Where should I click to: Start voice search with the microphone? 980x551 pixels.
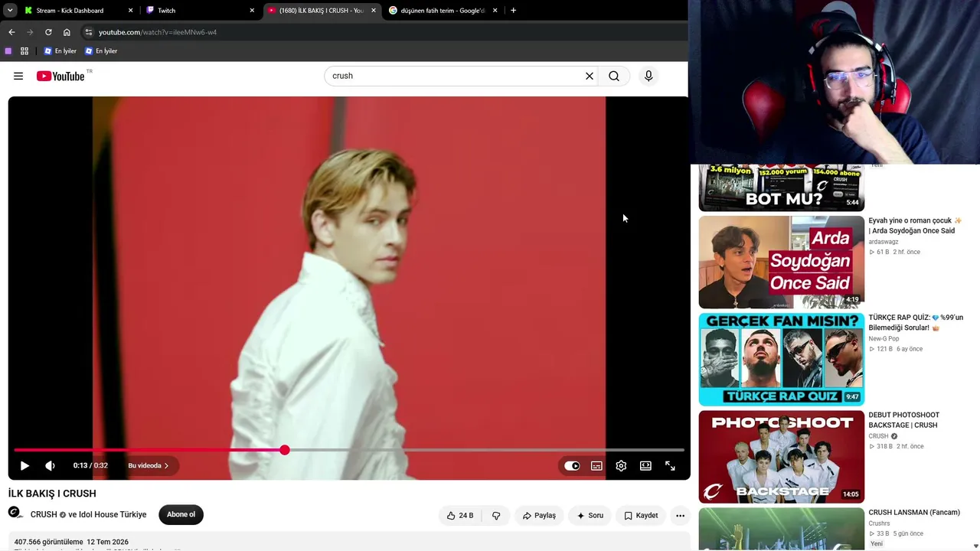648,76
